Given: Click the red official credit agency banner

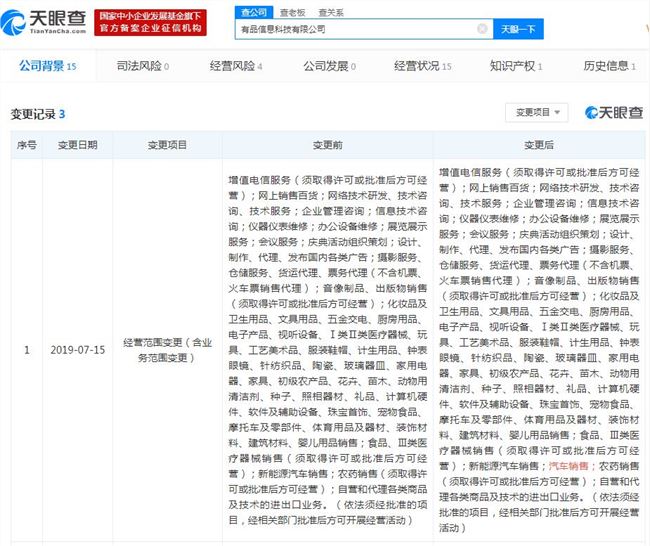Looking at the screenshot, I should (x=150, y=22).
